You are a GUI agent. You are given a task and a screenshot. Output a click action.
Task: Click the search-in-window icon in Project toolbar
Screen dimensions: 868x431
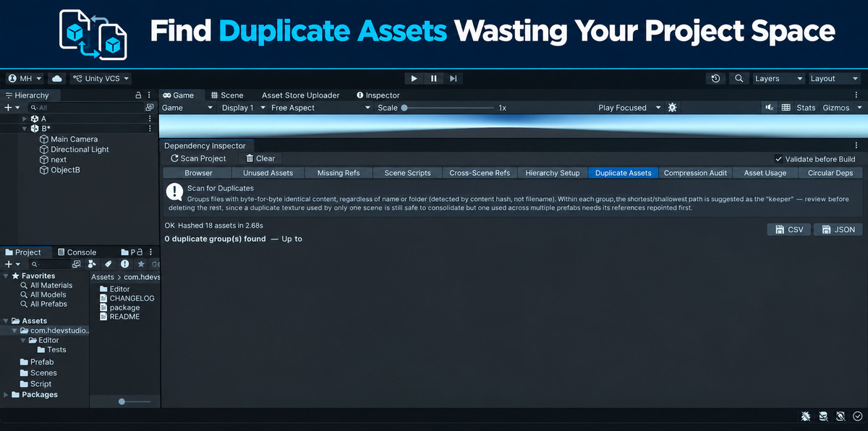tap(76, 265)
